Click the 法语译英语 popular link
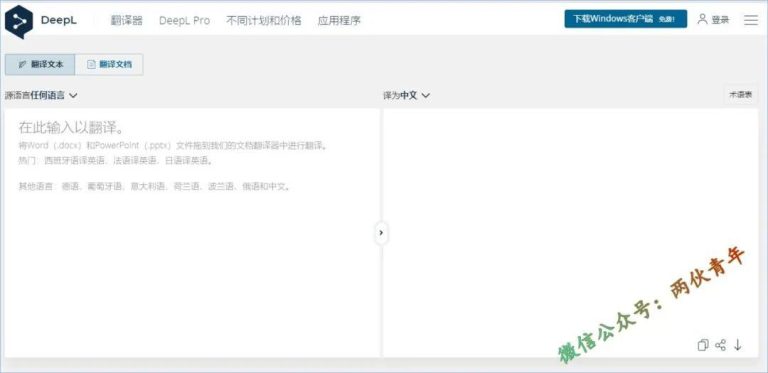This screenshot has height=373, width=768. click(135, 161)
